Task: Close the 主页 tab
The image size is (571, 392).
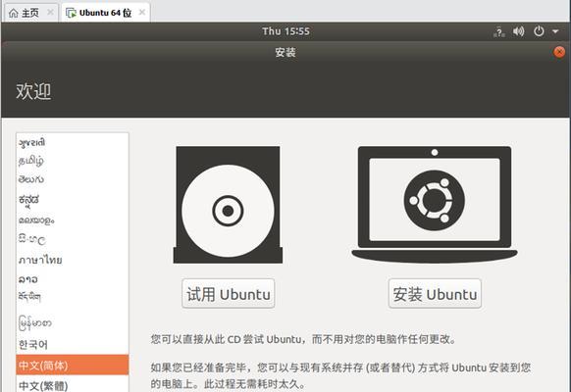Action: click(51, 13)
